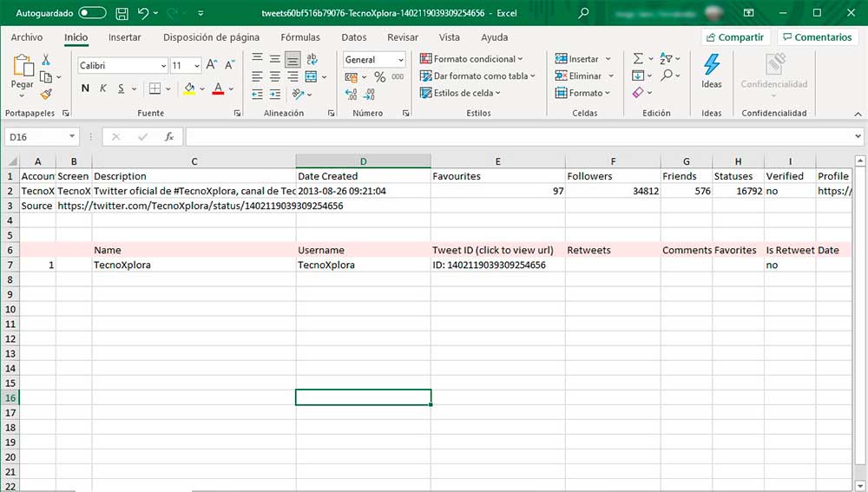Screen dimensions: 868x492
Task: Click the red font color A
Action: tap(218, 89)
